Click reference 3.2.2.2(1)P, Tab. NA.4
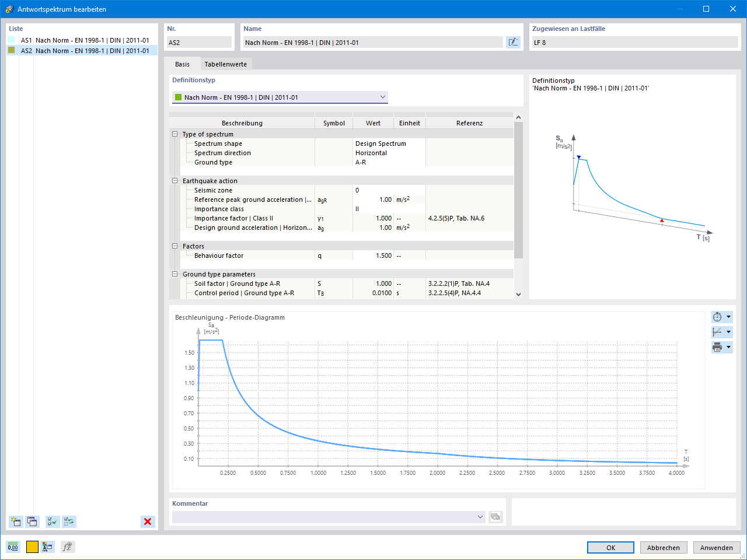 tap(459, 283)
